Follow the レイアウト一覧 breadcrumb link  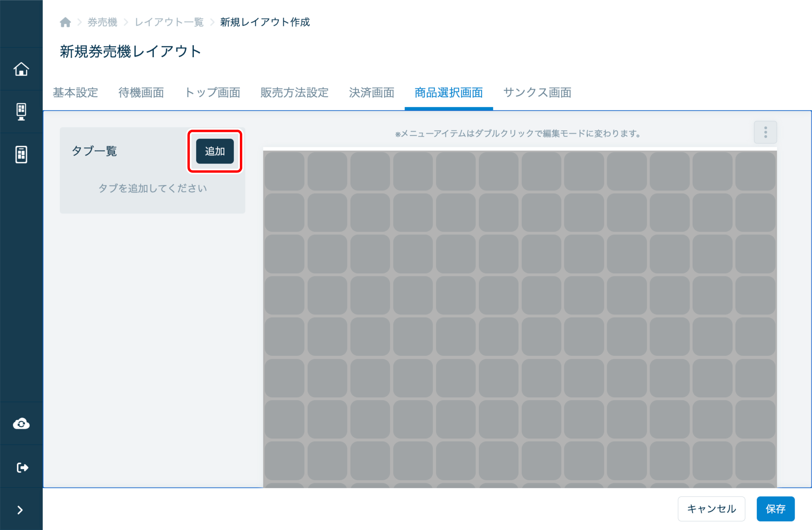169,22
